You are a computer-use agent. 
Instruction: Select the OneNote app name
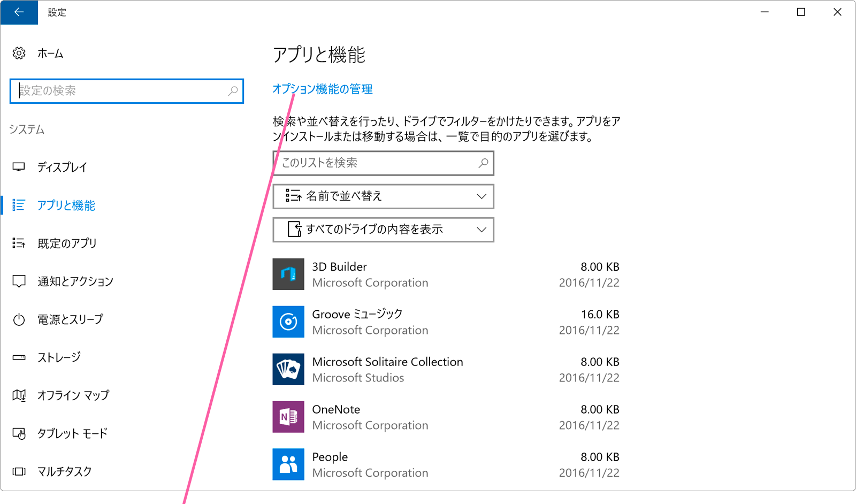(x=336, y=409)
